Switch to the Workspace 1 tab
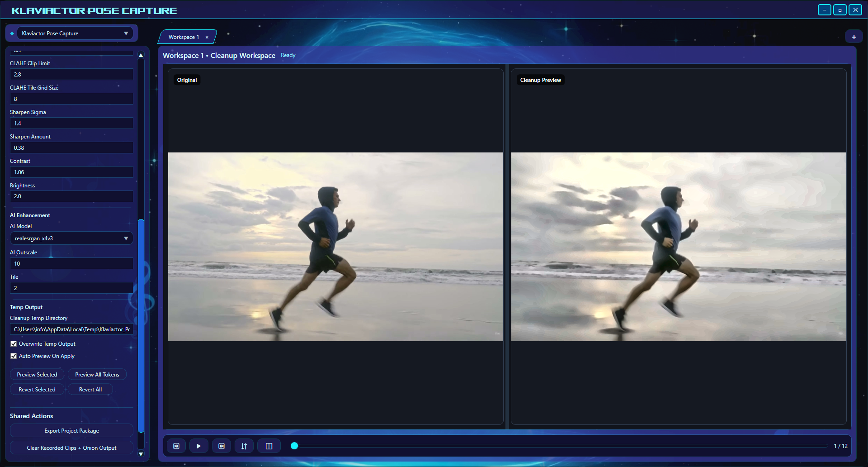Image resolution: width=868 pixels, height=467 pixels. [184, 37]
